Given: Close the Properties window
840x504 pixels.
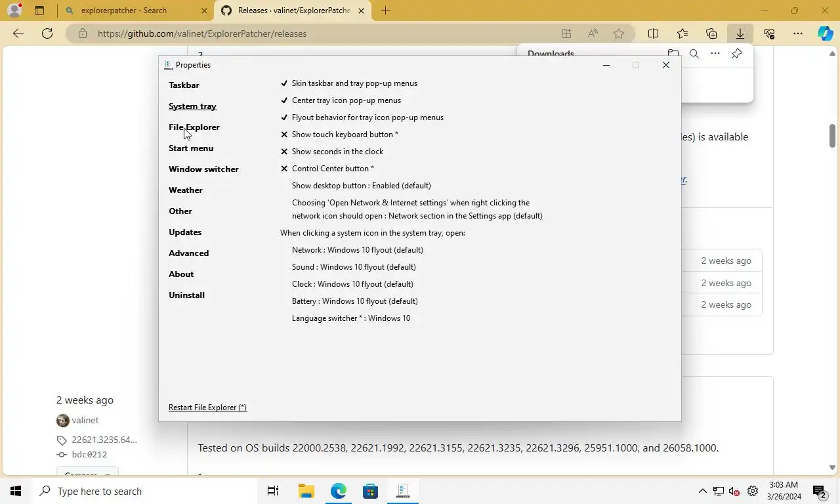Looking at the screenshot, I should [666, 65].
